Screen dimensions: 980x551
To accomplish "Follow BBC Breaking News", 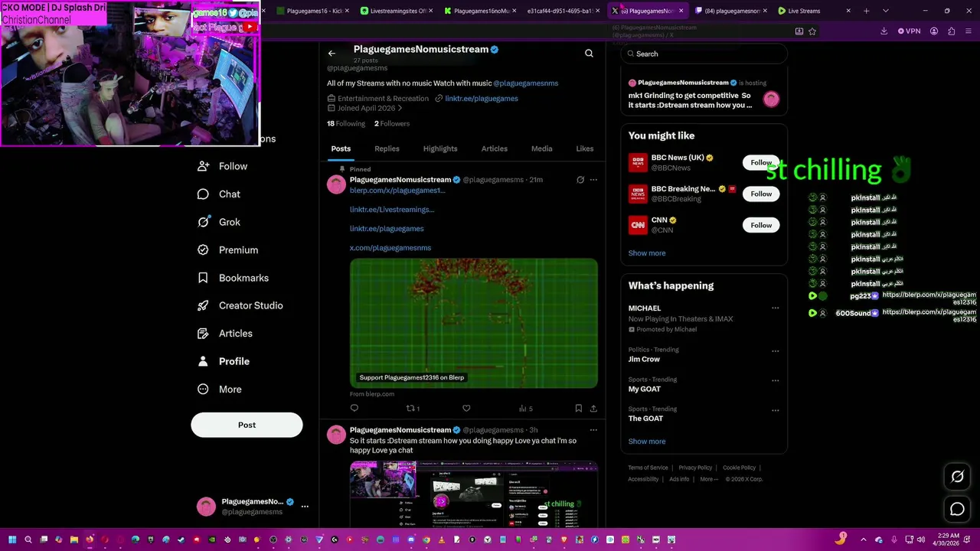I will pyautogui.click(x=761, y=194).
